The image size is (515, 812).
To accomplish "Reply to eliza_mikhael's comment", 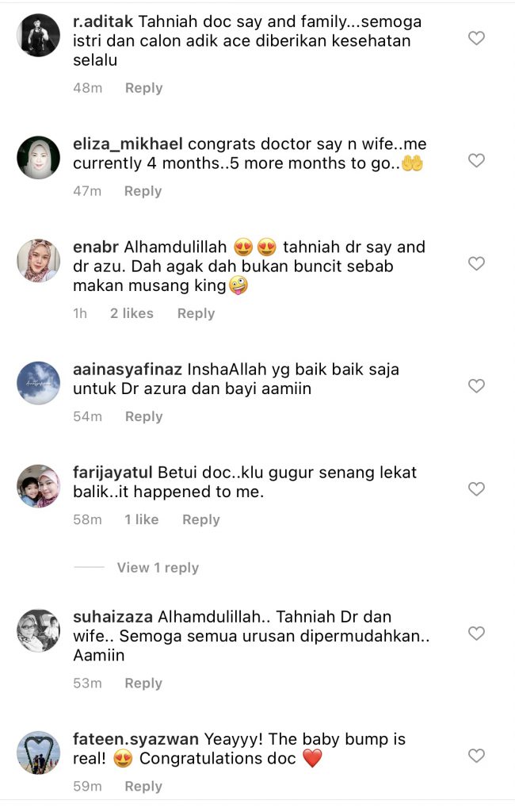I will [143, 191].
